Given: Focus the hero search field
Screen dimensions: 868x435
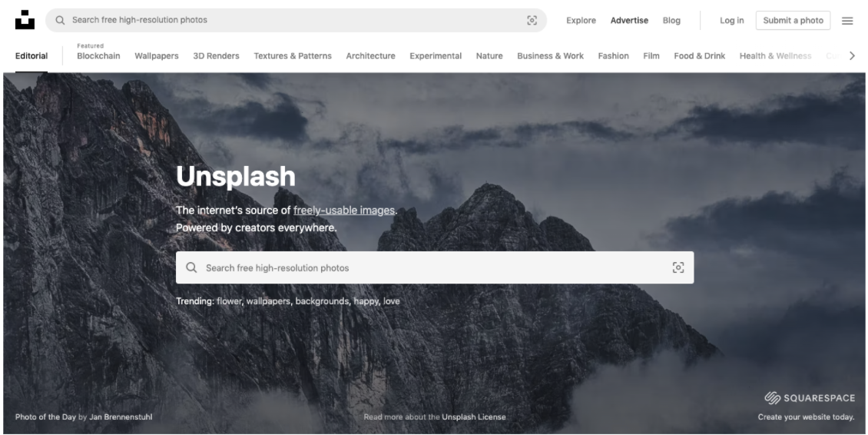Looking at the screenshot, I should coord(435,267).
